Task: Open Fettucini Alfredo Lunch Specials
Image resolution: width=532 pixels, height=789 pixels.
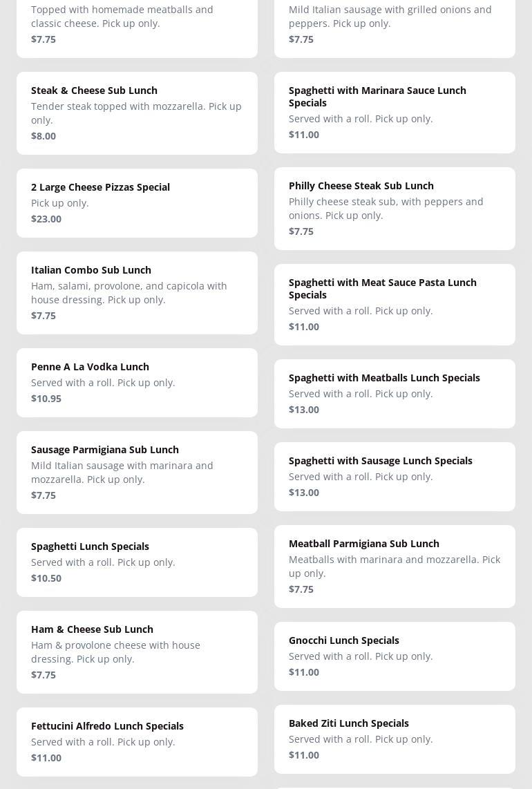Action: click(137, 741)
